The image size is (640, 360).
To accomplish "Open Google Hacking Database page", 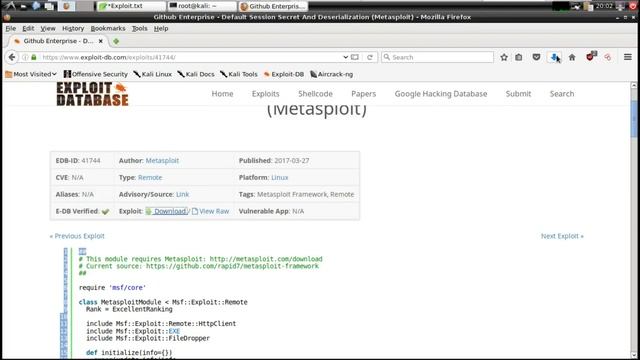I will 441,94.
